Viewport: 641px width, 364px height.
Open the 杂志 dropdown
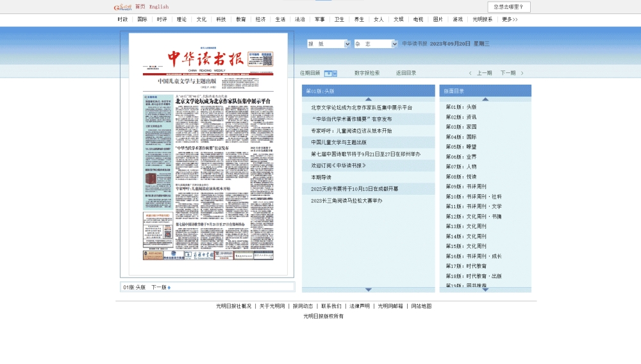pos(376,44)
